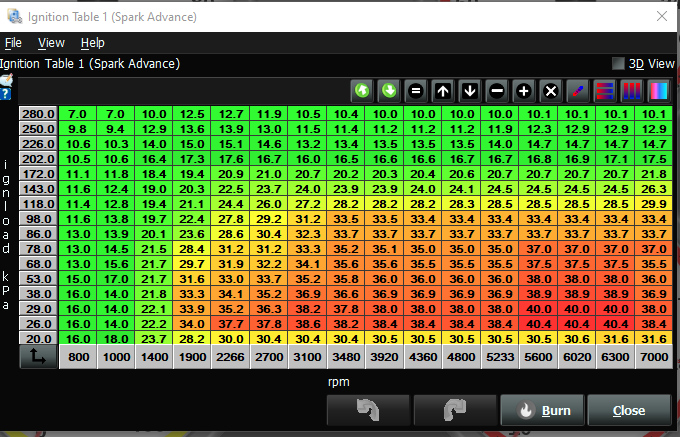The image size is (680, 437).
Task: Click the green import table arrow icon
Action: tap(362, 90)
